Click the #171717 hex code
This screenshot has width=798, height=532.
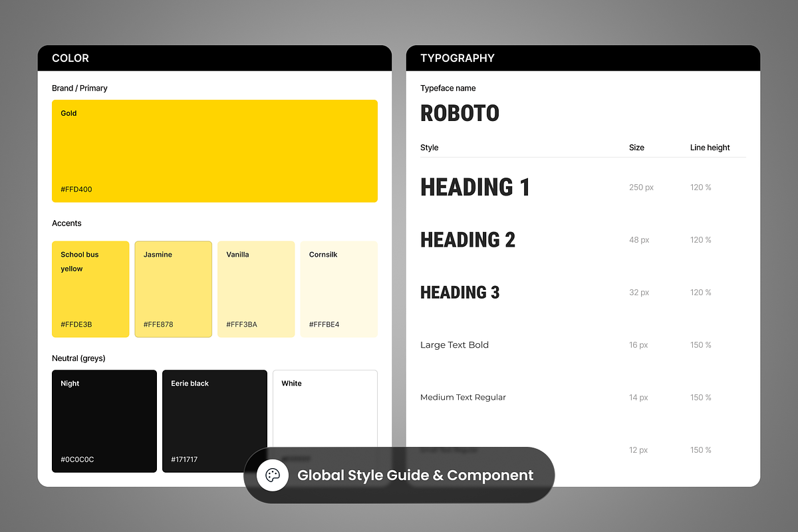(x=184, y=460)
